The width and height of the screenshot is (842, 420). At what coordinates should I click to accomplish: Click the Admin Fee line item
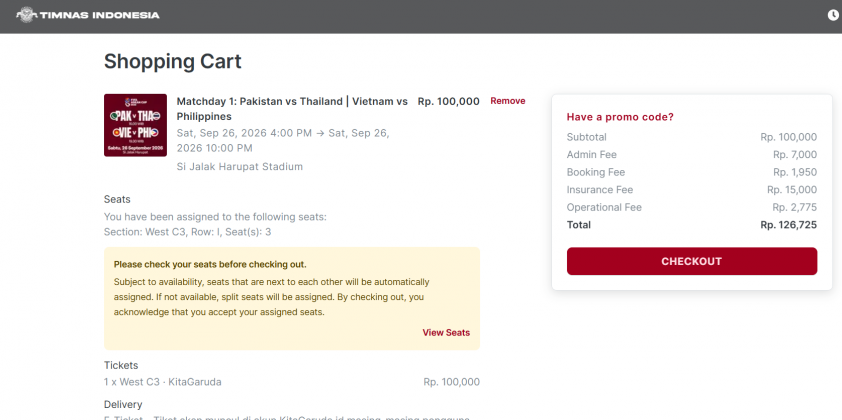point(692,155)
